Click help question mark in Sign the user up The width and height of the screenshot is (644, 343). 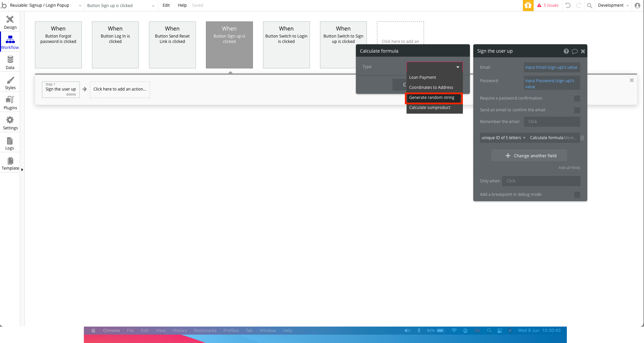pos(566,51)
